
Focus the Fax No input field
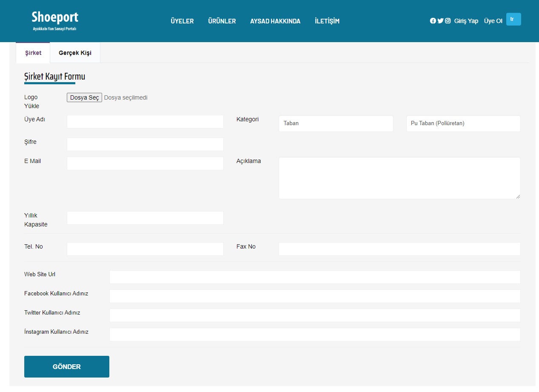point(399,249)
